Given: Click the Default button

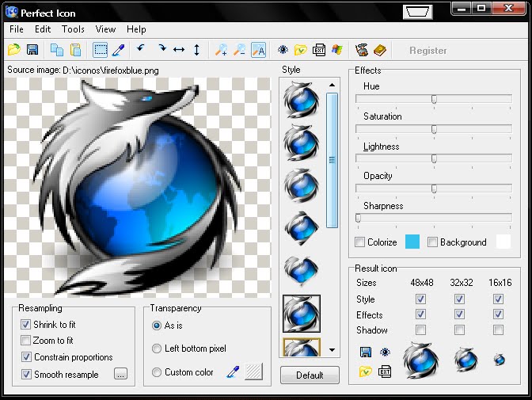Looking at the screenshot, I should coord(310,375).
